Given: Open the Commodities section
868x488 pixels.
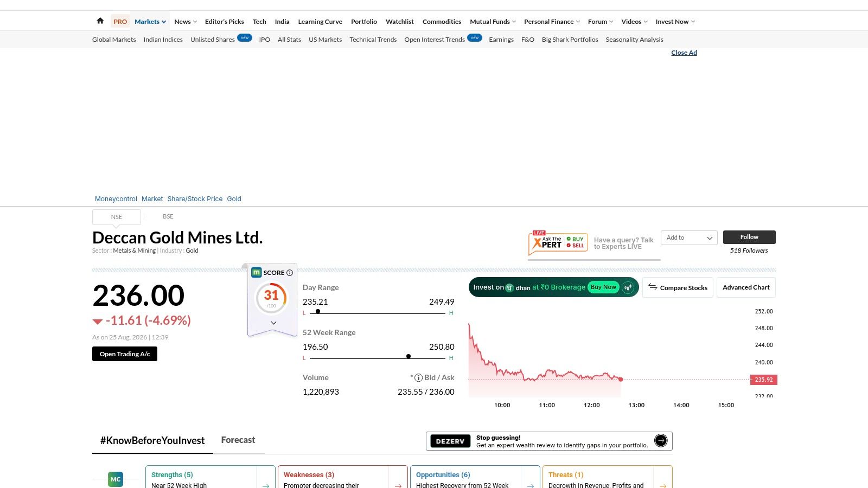Looking at the screenshot, I should coord(442,22).
